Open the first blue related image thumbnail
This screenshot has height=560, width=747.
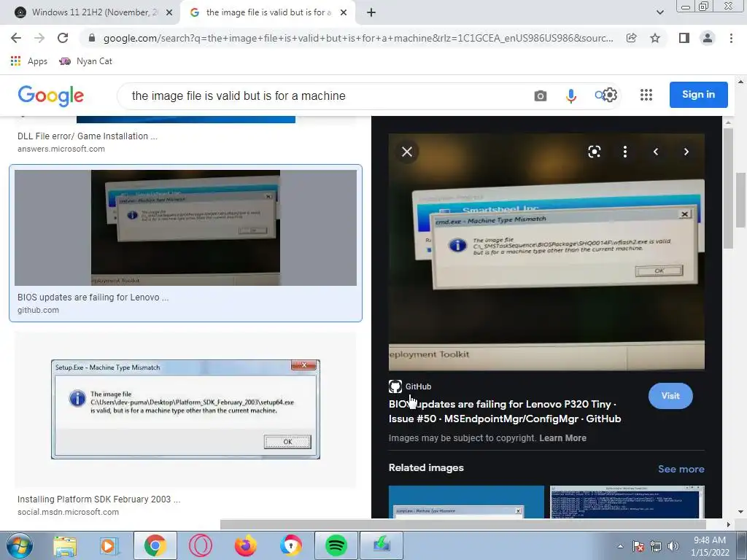click(466, 502)
